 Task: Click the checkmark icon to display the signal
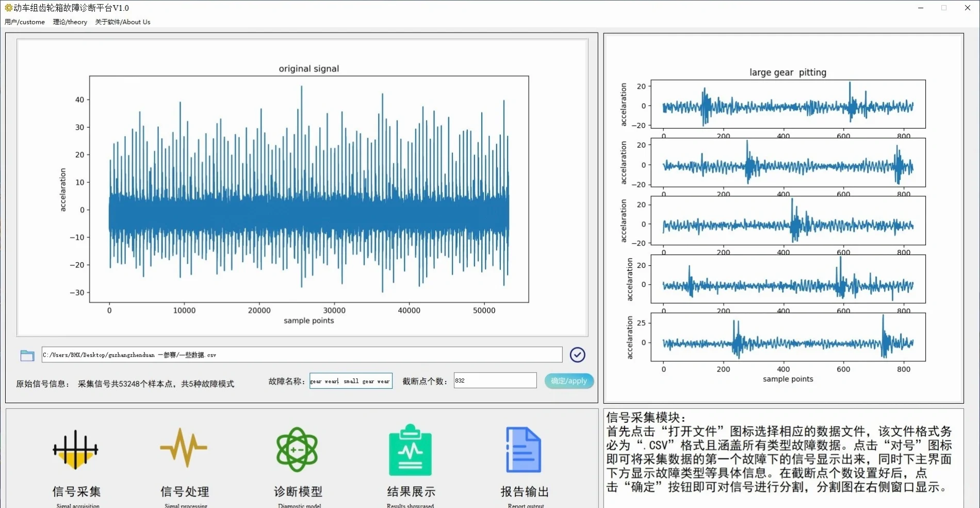tap(577, 355)
